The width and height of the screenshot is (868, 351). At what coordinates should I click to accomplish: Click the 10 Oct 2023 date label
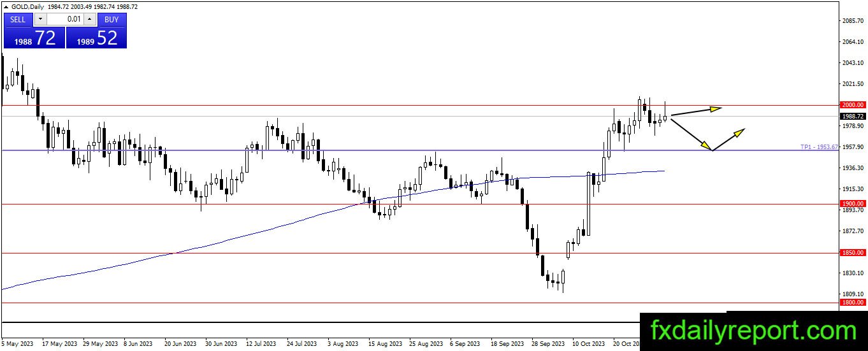(589, 344)
